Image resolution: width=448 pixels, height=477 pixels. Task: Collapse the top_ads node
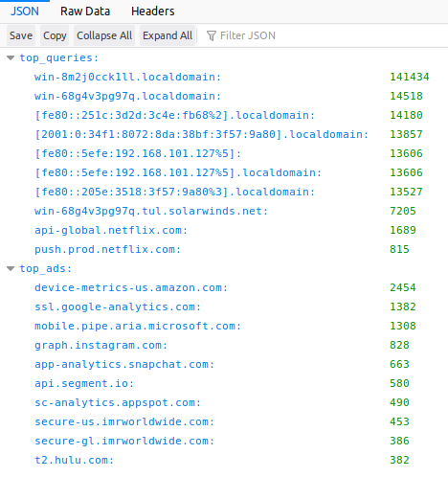[x=11, y=269]
